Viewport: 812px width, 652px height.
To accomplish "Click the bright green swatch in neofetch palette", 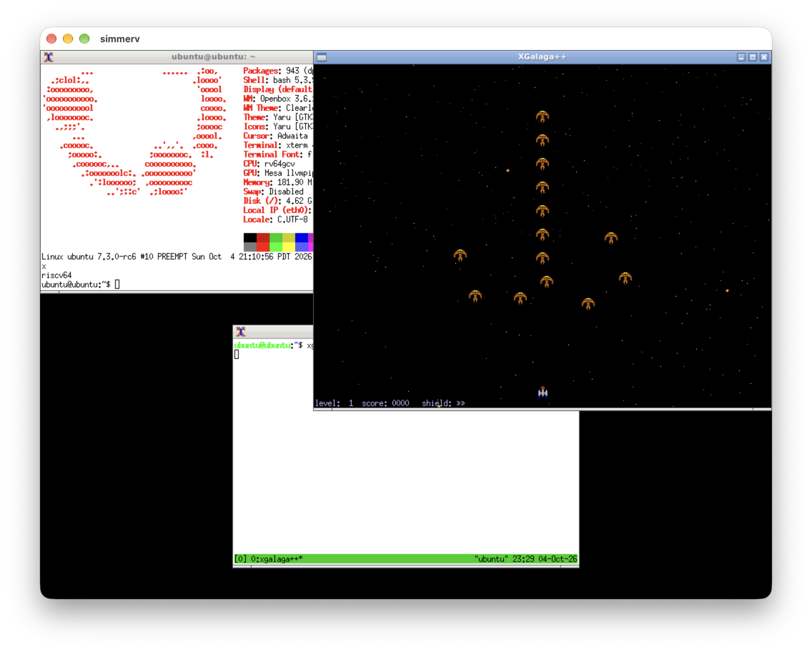I will [276, 247].
